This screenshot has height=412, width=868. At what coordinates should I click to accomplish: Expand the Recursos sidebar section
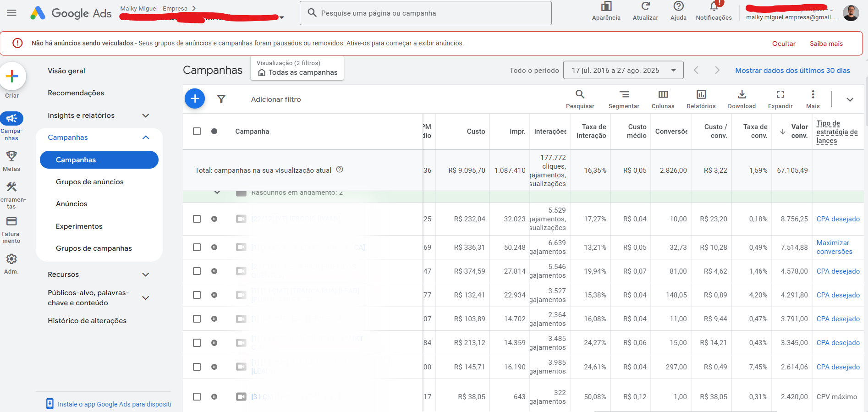click(145, 275)
